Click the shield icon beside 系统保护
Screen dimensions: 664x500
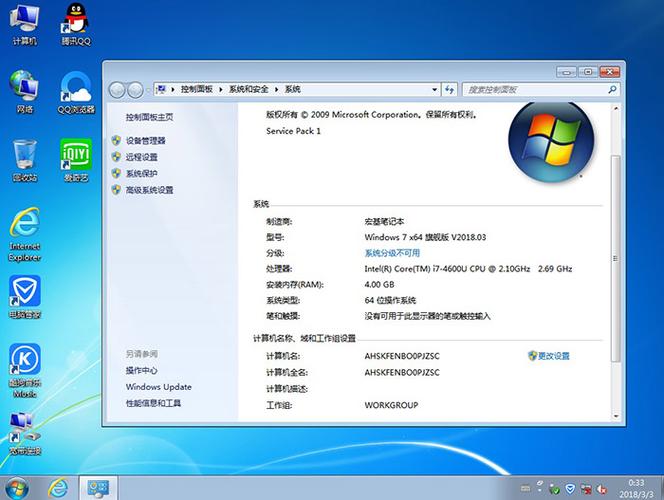[116, 173]
